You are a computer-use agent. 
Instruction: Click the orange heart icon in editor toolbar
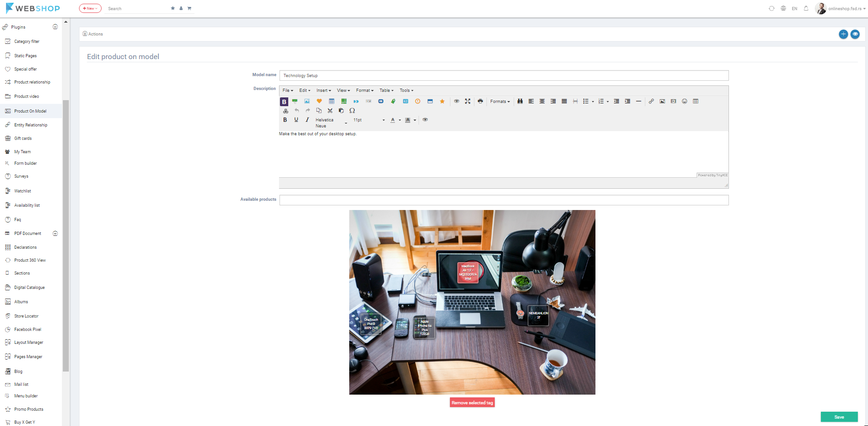319,101
